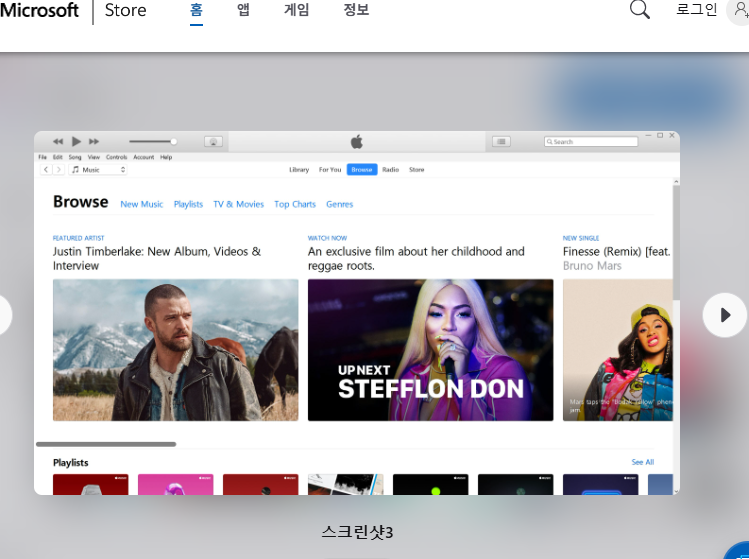Screen dimensions: 749x559
Task: Open the iTunes Song menu
Action: [75, 157]
